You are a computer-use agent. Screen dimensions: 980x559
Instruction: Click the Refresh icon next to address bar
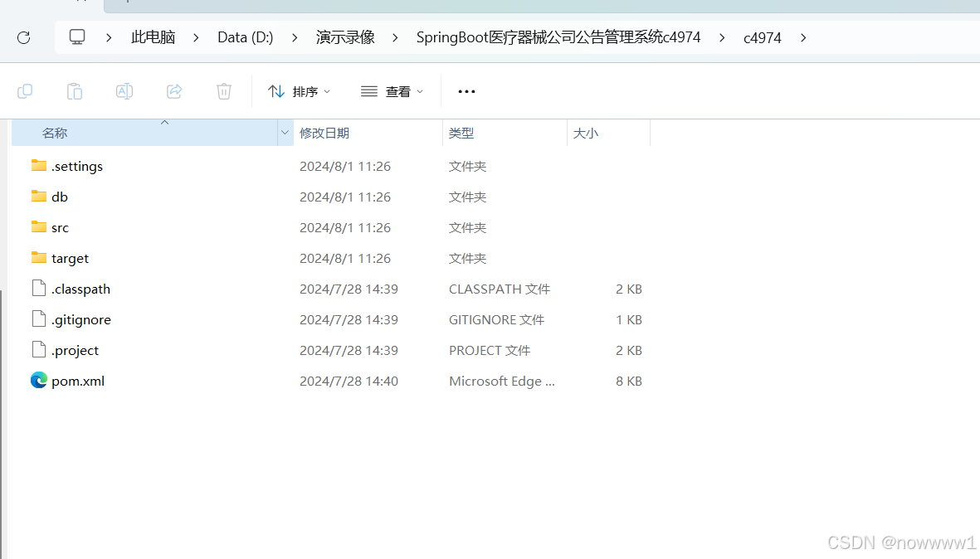click(x=23, y=36)
